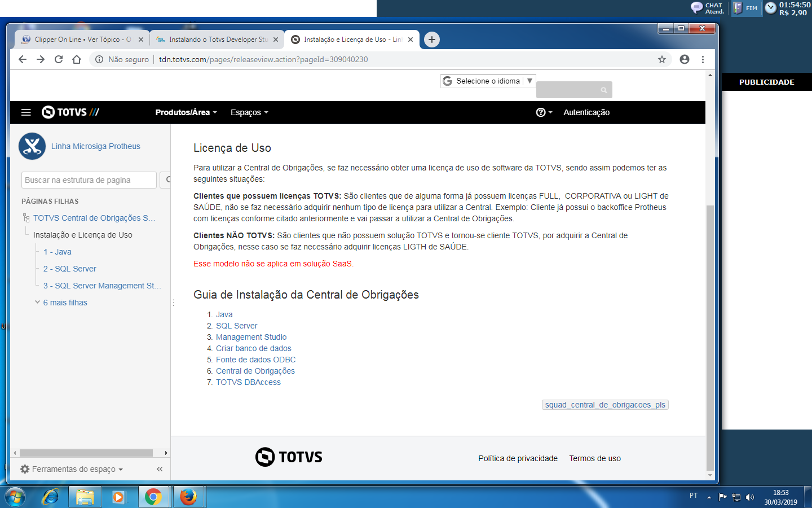Open the TOTVS hamburger sidebar menu
Viewport: 812px width, 508px height.
(26, 112)
